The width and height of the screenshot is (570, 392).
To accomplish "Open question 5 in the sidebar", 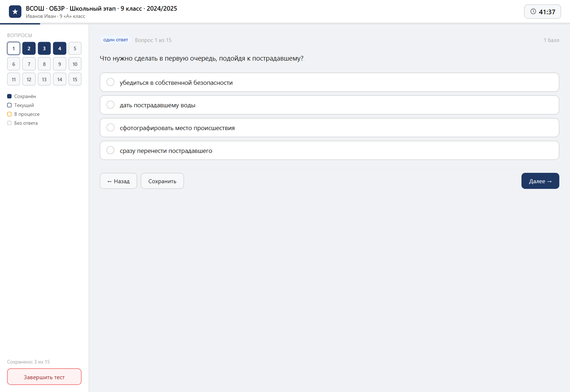I will (75, 48).
